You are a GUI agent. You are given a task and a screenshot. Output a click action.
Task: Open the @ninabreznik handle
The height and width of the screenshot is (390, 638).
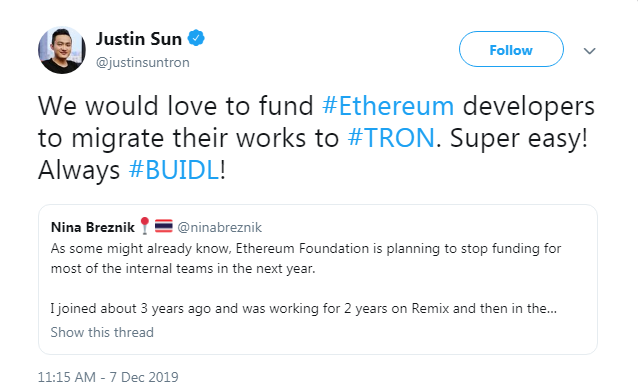click(x=220, y=227)
